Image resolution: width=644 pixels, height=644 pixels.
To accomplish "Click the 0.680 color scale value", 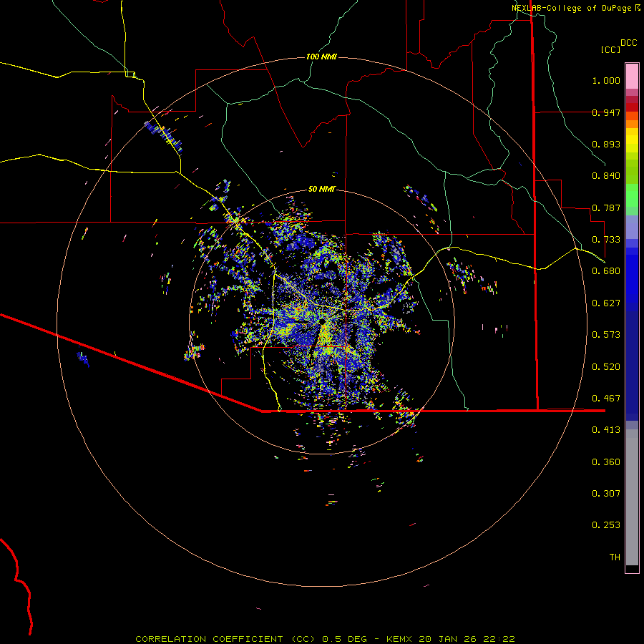I will point(606,271).
